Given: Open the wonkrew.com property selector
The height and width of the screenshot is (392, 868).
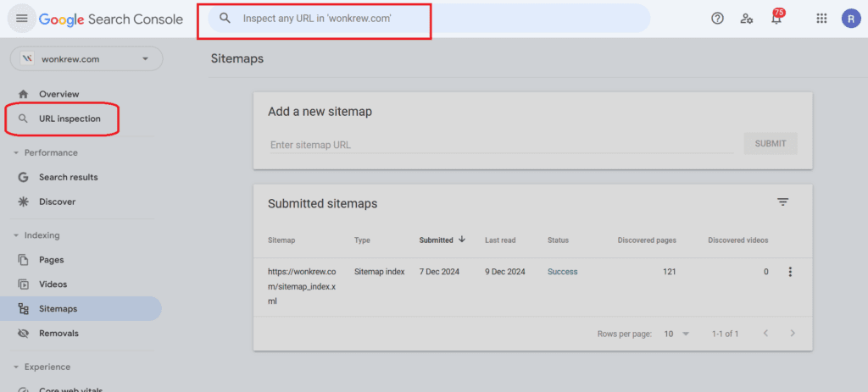Looking at the screenshot, I should tap(86, 58).
